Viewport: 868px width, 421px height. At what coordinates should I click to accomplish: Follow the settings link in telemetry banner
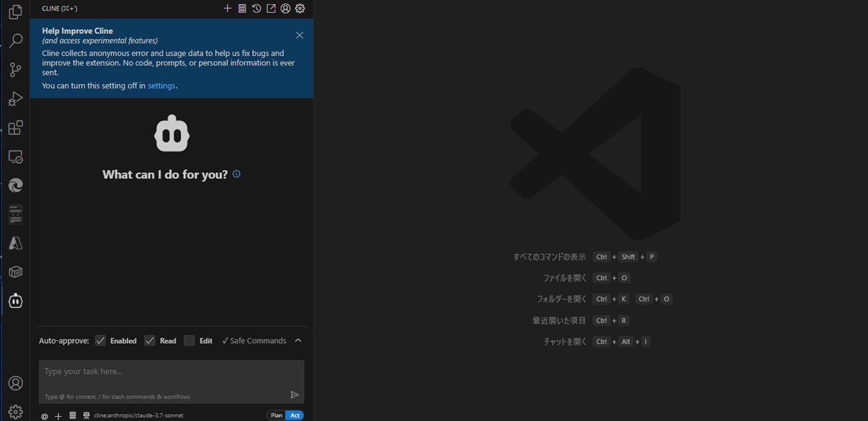[162, 86]
